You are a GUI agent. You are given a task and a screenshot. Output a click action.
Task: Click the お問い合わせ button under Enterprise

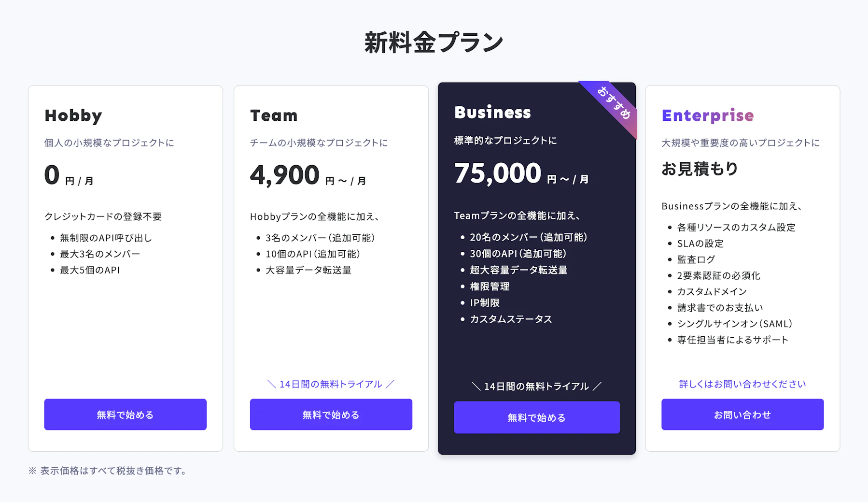[742, 415]
